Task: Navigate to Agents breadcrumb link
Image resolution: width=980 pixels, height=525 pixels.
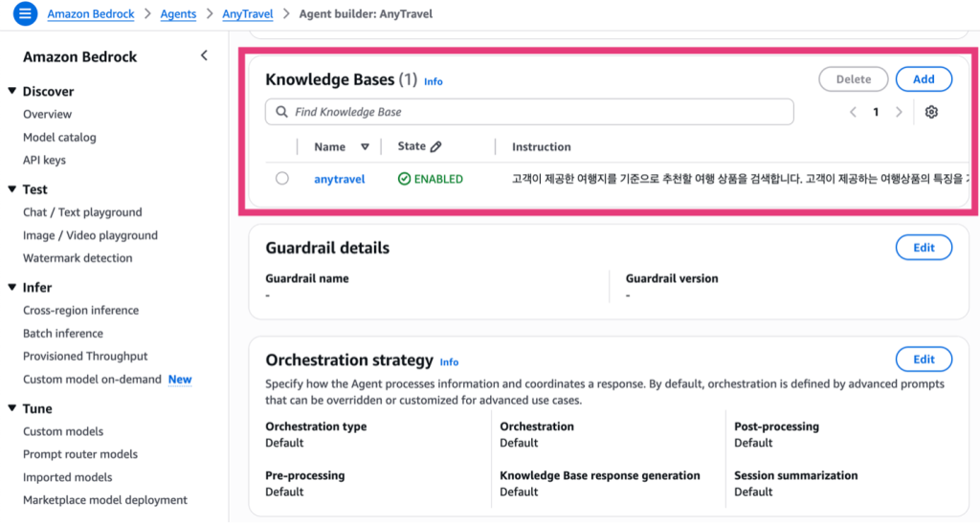Action: tap(177, 14)
